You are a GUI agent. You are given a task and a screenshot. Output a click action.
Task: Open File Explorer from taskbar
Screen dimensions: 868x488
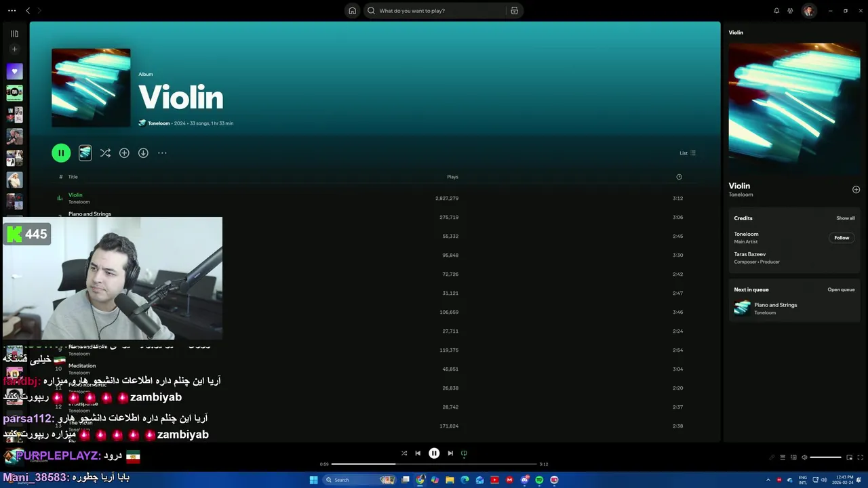click(x=450, y=480)
